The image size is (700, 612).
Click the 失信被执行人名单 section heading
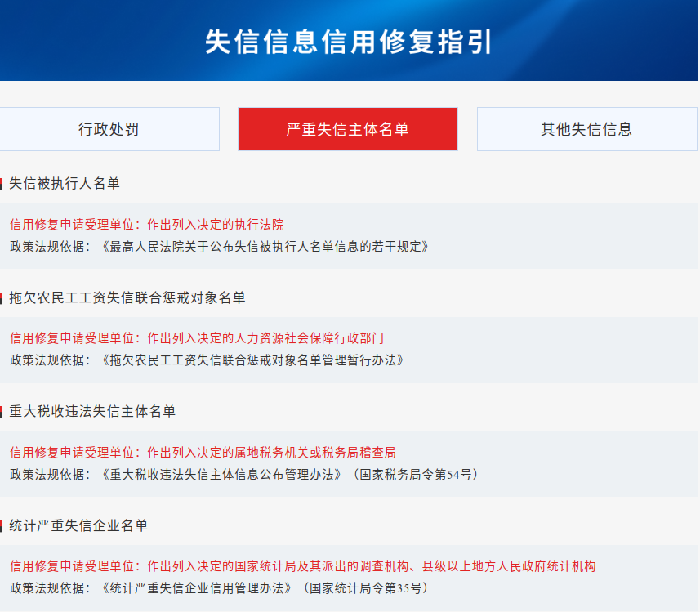[x=65, y=183]
